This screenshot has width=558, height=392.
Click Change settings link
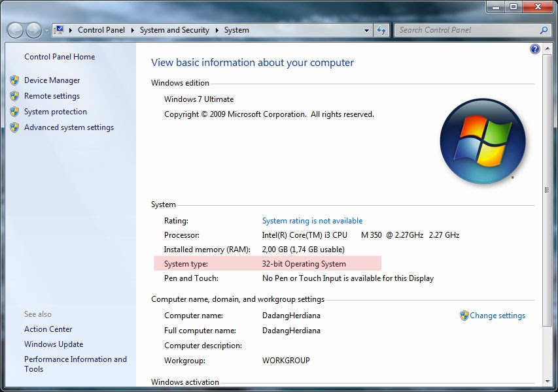pos(497,316)
